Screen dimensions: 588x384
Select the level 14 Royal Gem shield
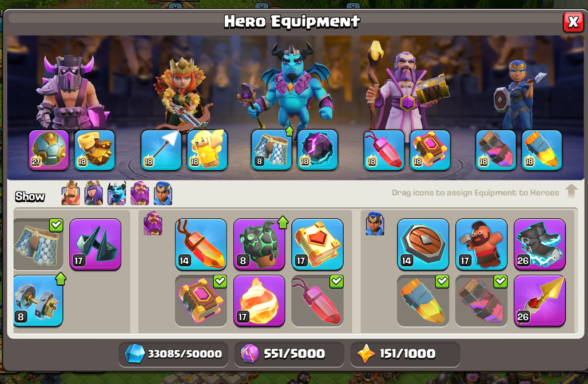point(423,244)
